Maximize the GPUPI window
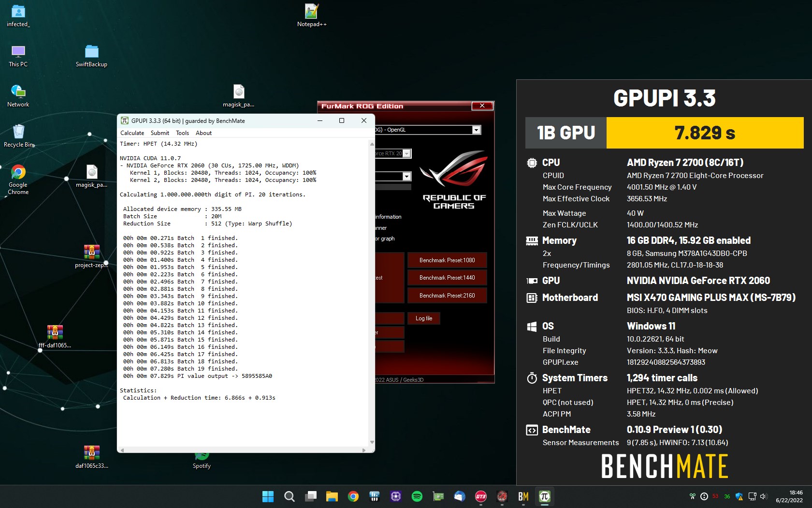This screenshot has width=812, height=508. [x=342, y=120]
